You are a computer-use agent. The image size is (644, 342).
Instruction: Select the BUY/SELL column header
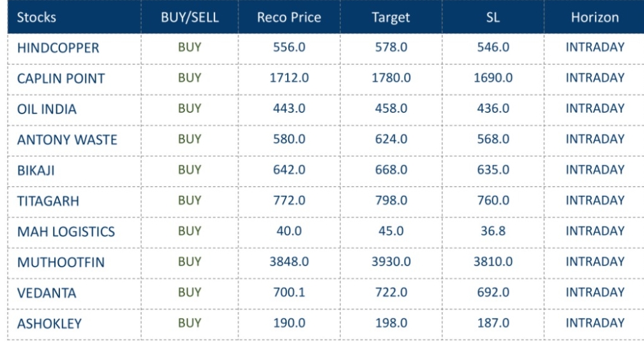point(190,17)
